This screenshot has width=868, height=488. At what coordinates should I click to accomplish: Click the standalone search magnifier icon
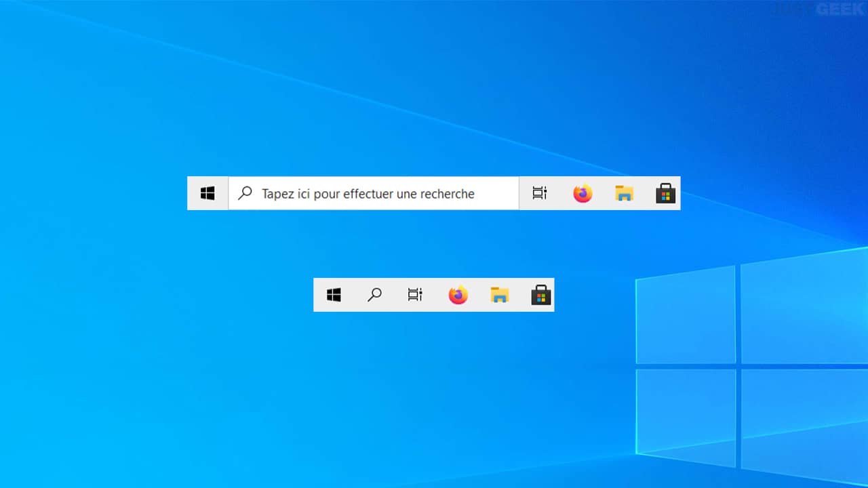[374, 295]
